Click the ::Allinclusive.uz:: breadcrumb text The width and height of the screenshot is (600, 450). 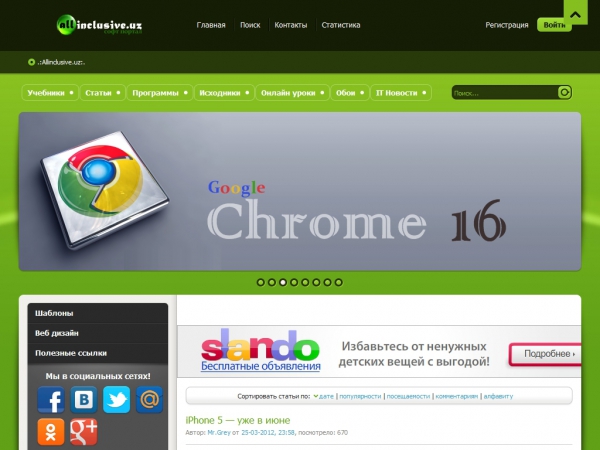61,62
